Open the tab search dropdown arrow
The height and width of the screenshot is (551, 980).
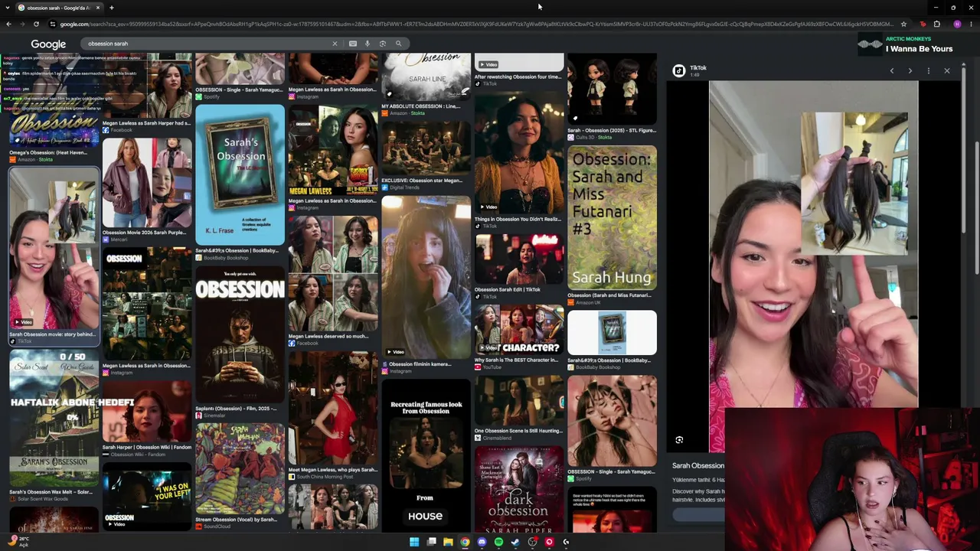(7, 8)
